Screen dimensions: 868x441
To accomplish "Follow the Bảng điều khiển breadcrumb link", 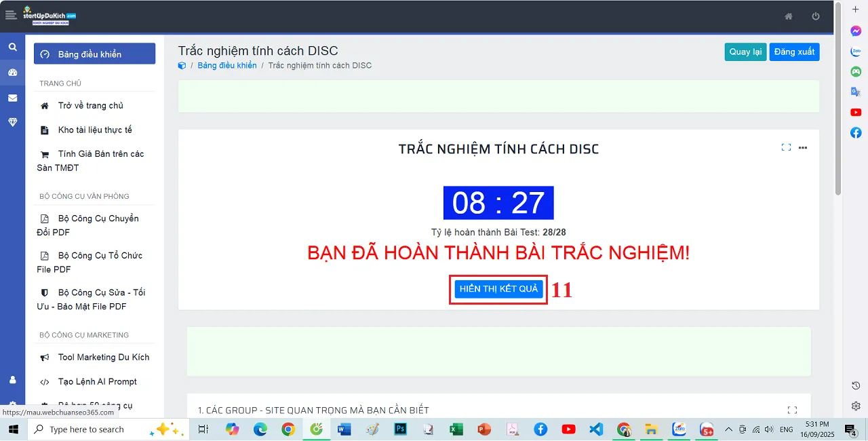I will pos(227,66).
